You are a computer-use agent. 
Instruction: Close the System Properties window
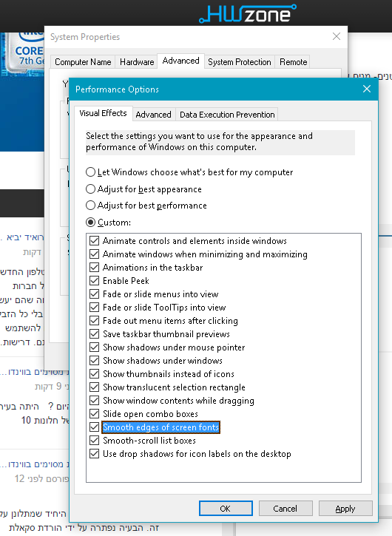(x=337, y=36)
